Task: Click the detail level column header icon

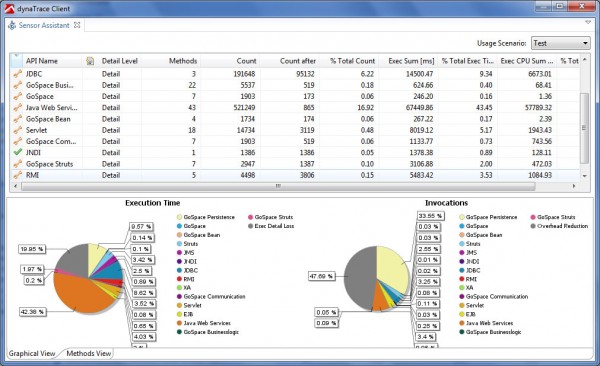Action: click(x=90, y=61)
